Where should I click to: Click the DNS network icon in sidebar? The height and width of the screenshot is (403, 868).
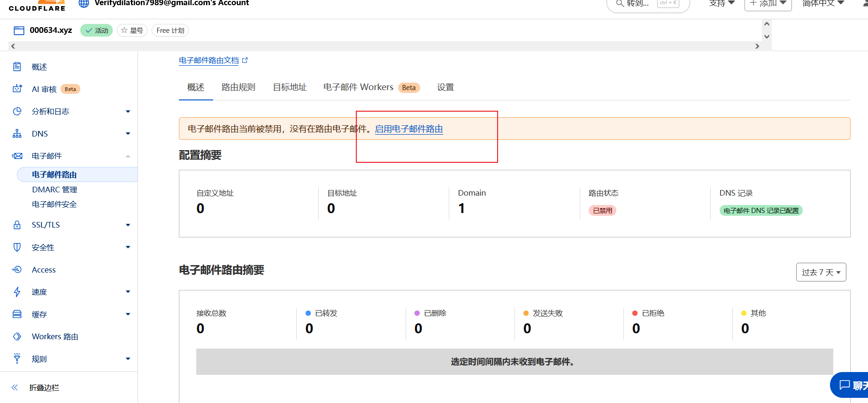pos(17,134)
